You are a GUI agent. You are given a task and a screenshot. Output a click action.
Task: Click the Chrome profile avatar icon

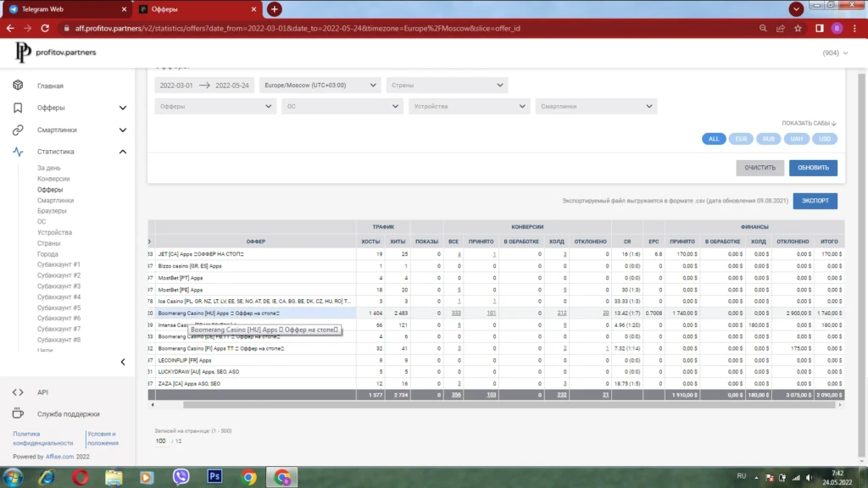tap(837, 28)
